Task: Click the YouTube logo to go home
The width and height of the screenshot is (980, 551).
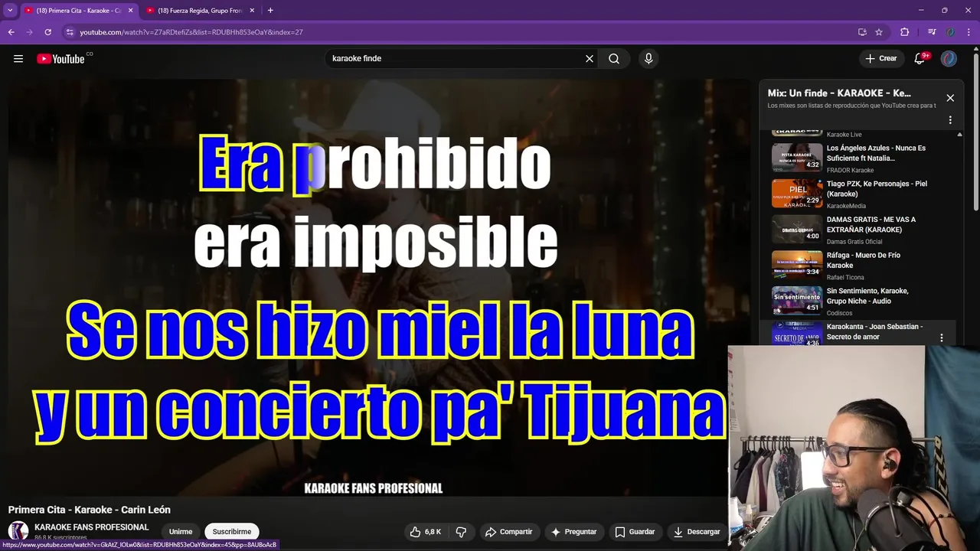Action: click(61, 59)
